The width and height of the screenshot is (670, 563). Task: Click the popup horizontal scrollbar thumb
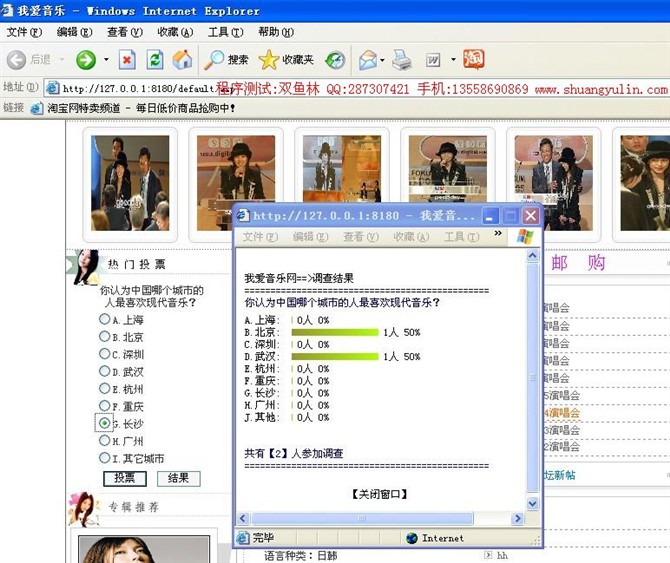pyautogui.click(x=362, y=519)
